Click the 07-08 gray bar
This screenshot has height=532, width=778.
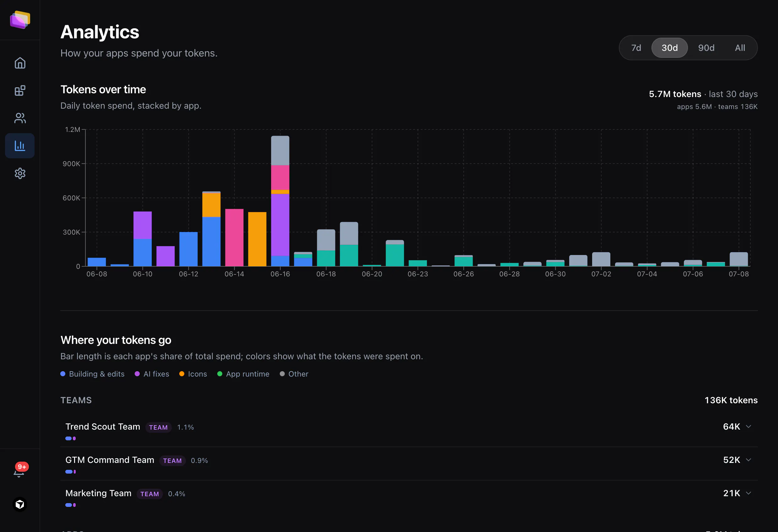pyautogui.click(x=739, y=259)
